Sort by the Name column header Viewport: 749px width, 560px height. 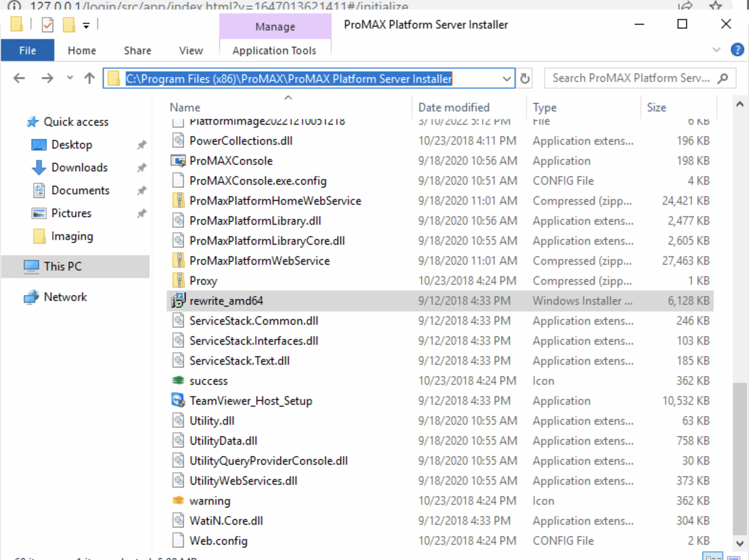pyautogui.click(x=185, y=108)
